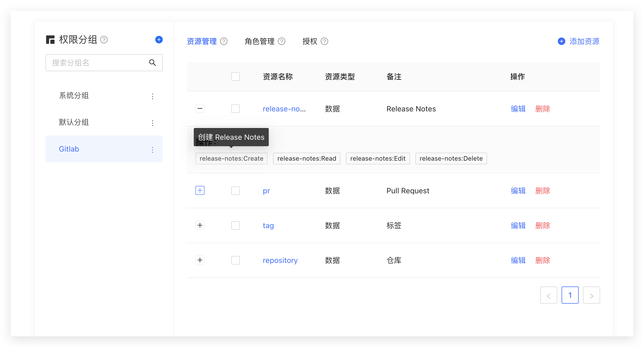The image size is (644, 347).
Task: Expand the pr resource row
Action: [200, 190]
